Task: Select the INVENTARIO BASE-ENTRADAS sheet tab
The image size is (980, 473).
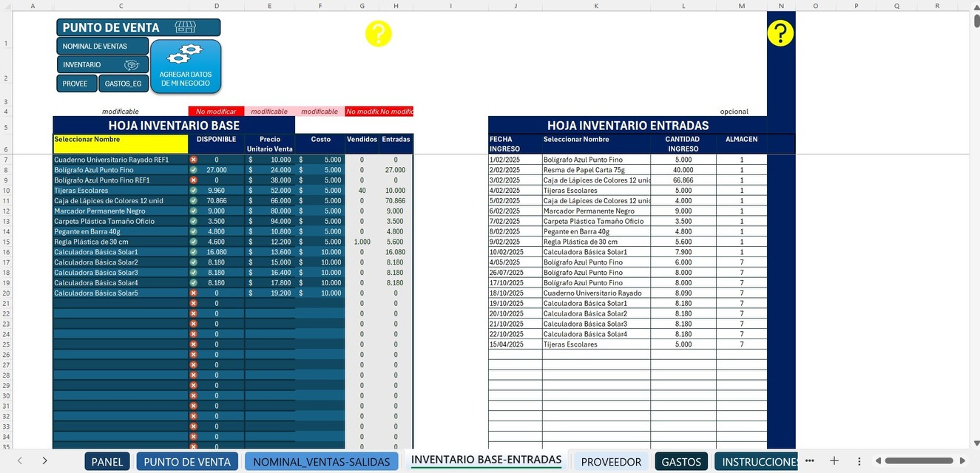Action: coord(486,460)
